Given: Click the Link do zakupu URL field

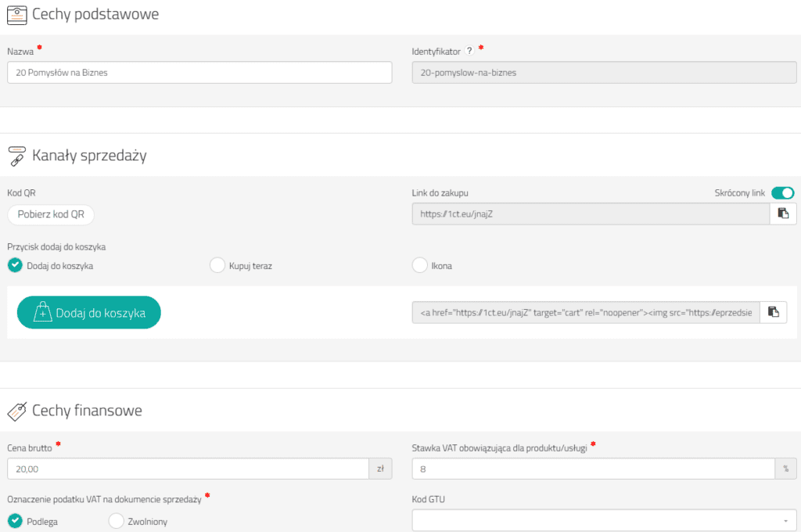Looking at the screenshot, I should pyautogui.click(x=591, y=214).
